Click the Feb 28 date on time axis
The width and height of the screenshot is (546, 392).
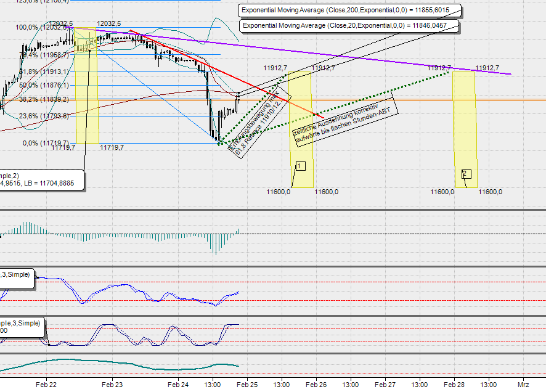point(454,385)
